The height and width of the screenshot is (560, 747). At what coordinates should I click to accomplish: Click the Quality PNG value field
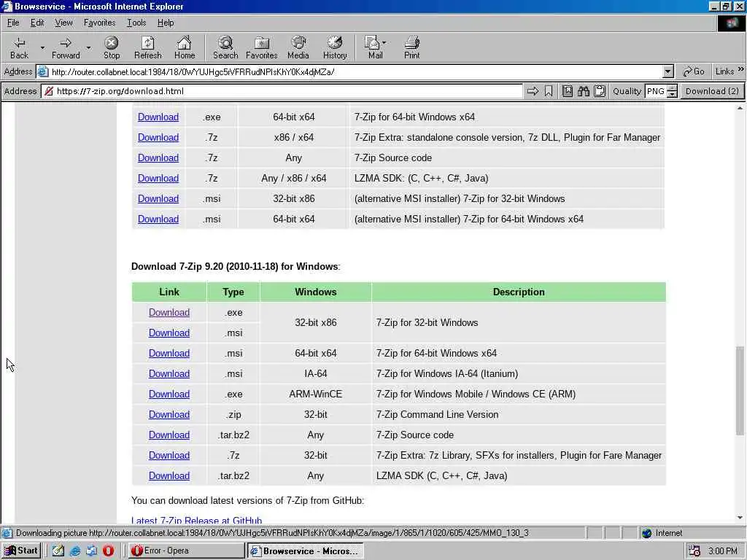coord(656,91)
